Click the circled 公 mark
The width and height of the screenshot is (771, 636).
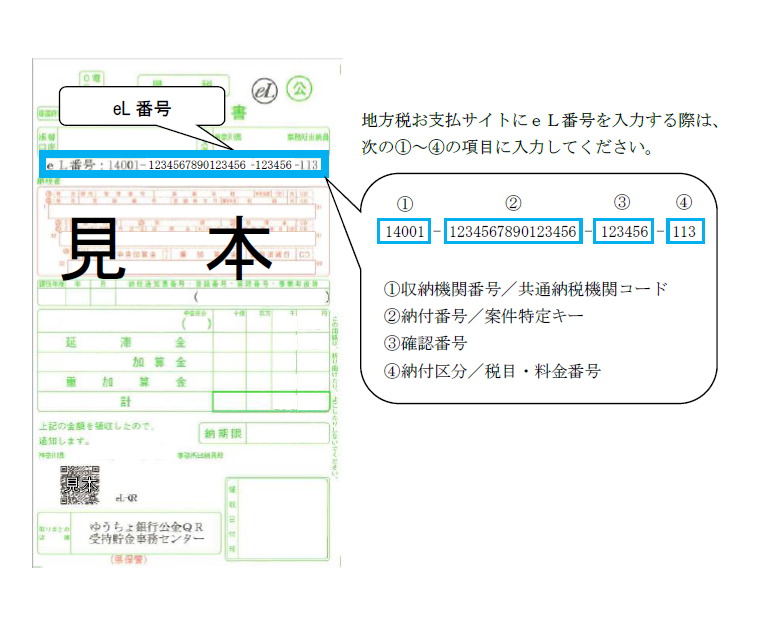[x=299, y=89]
